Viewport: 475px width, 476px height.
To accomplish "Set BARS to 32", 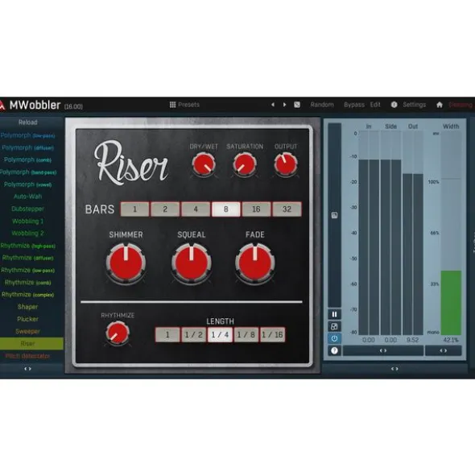I will (287, 209).
